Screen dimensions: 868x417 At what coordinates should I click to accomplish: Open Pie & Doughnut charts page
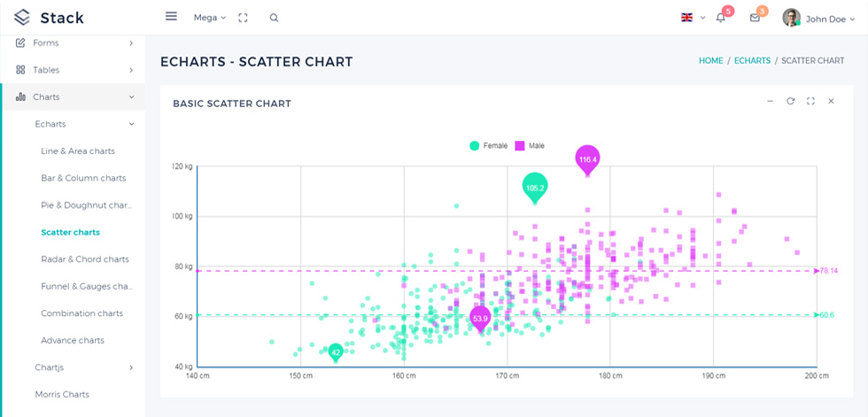(87, 205)
